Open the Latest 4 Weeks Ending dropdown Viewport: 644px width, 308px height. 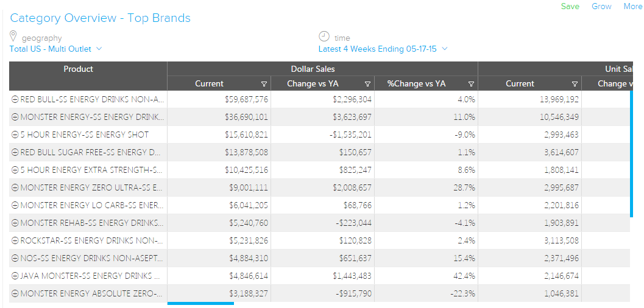pyautogui.click(x=383, y=49)
